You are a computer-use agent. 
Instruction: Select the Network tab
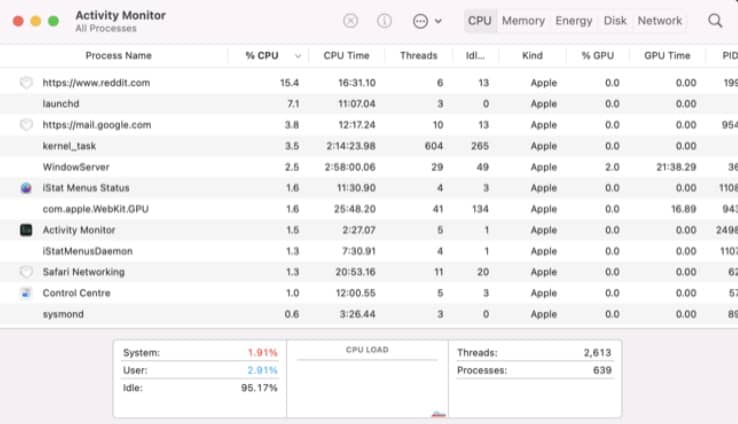pyautogui.click(x=660, y=21)
